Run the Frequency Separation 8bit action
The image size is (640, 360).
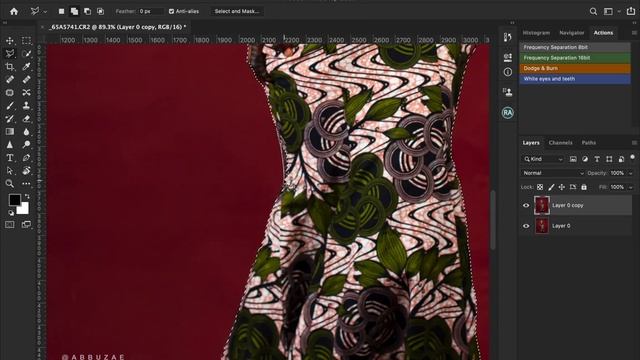[x=575, y=47]
